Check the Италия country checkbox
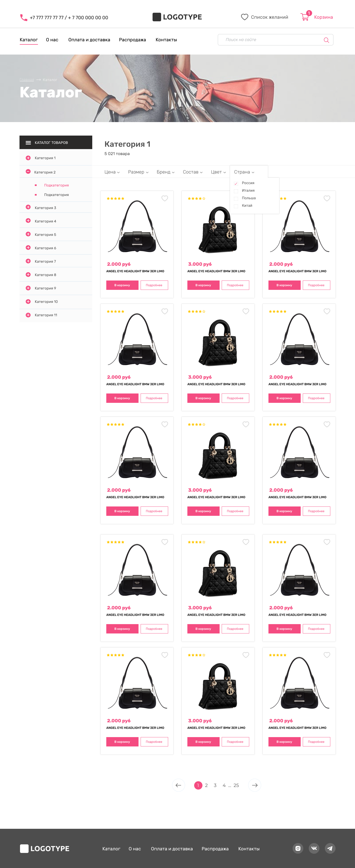 click(236, 191)
